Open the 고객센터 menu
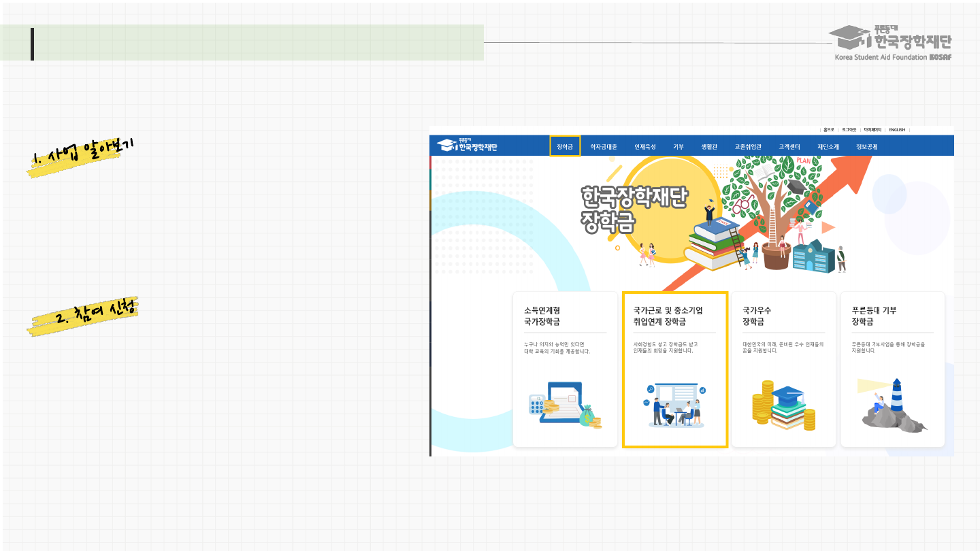The width and height of the screenshot is (980, 551). 789,146
